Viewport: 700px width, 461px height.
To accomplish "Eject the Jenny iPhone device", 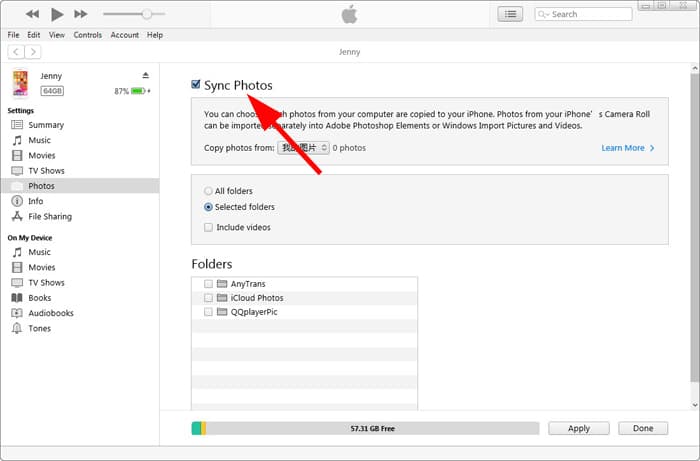I will click(x=145, y=76).
